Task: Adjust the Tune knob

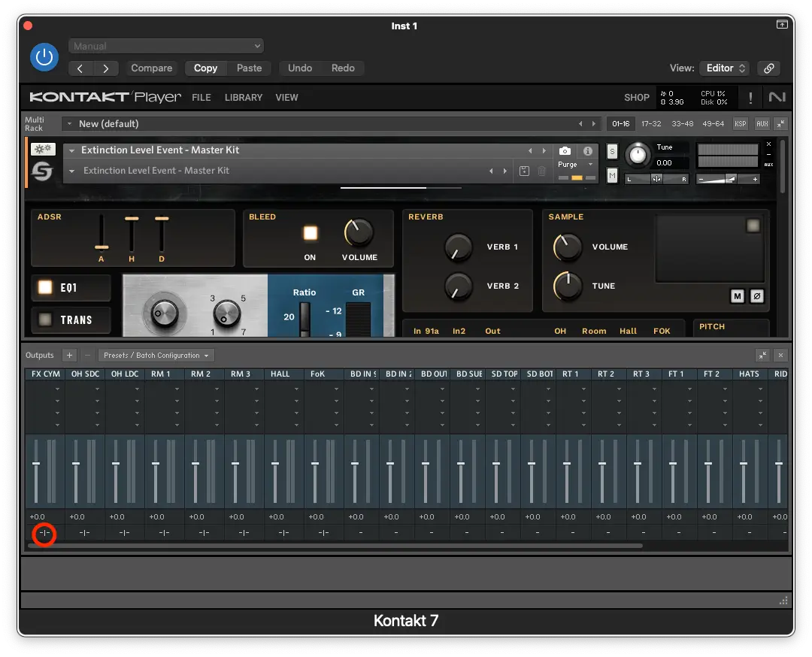Action: point(638,154)
